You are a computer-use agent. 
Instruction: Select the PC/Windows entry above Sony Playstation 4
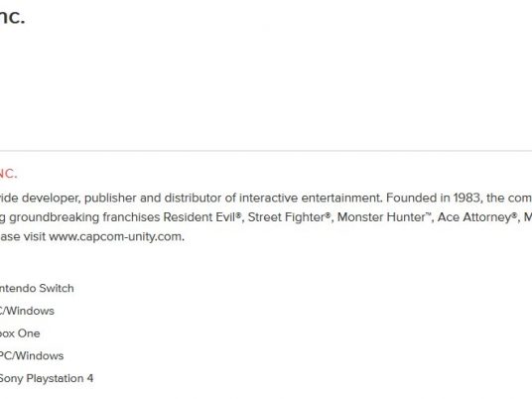point(32,356)
